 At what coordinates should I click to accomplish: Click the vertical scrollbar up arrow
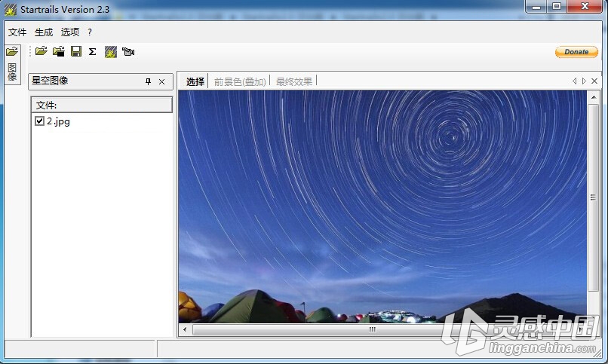pyautogui.click(x=594, y=97)
